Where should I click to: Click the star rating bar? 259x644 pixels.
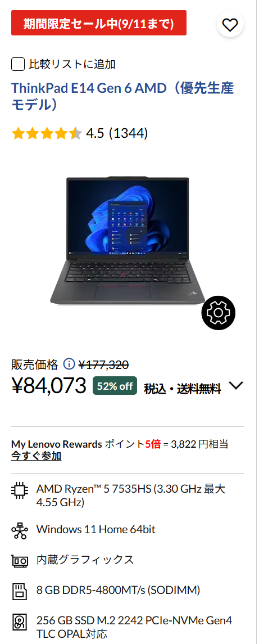[47, 133]
